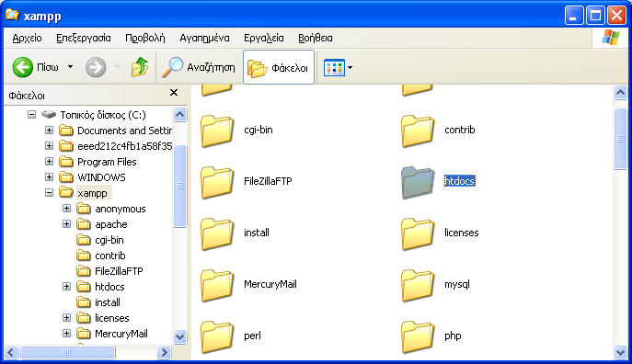Open the Forward history dropdown arrow

pos(117,67)
